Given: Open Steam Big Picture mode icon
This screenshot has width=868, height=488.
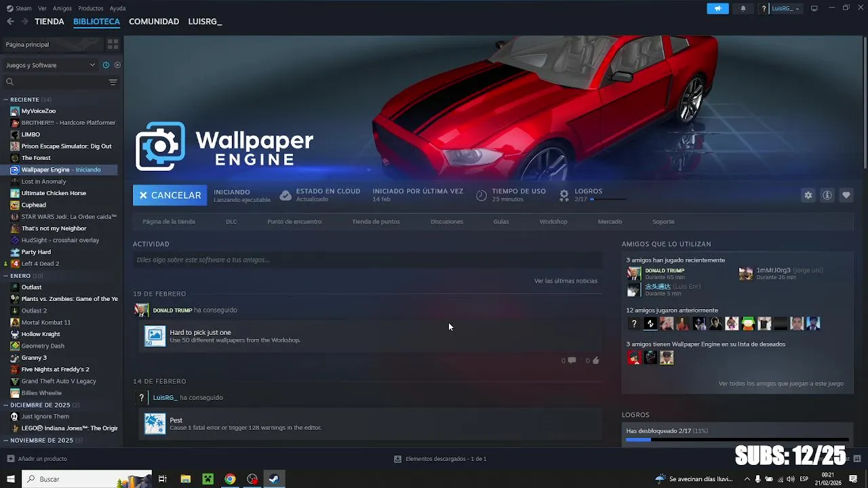Looking at the screenshot, I should pyautogui.click(x=814, y=8).
